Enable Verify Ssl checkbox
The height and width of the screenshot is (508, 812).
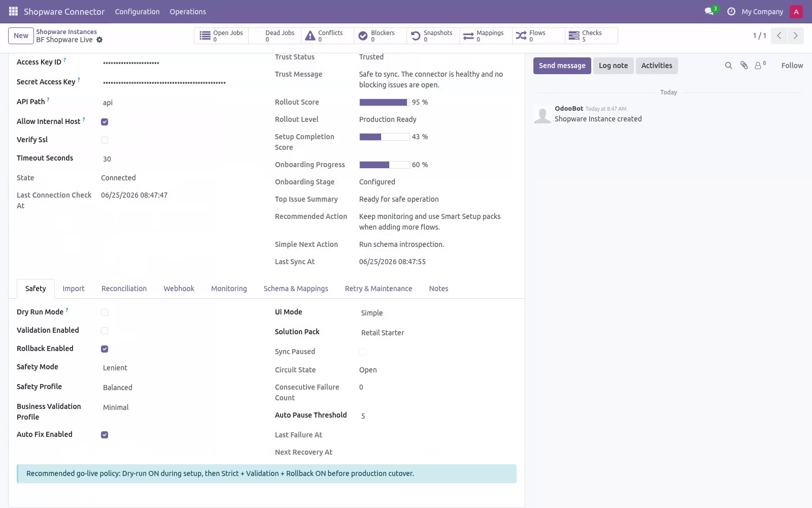click(105, 140)
